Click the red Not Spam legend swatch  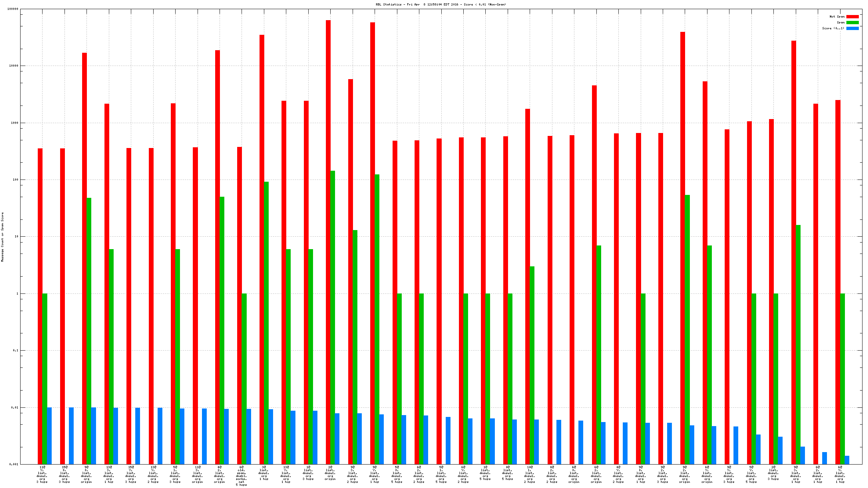(852, 16)
